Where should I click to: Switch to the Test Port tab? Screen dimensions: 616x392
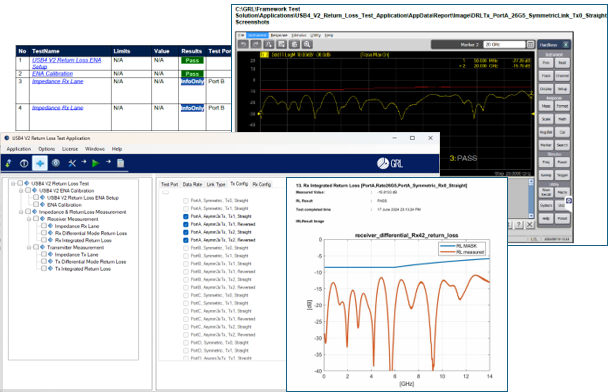pos(169,184)
